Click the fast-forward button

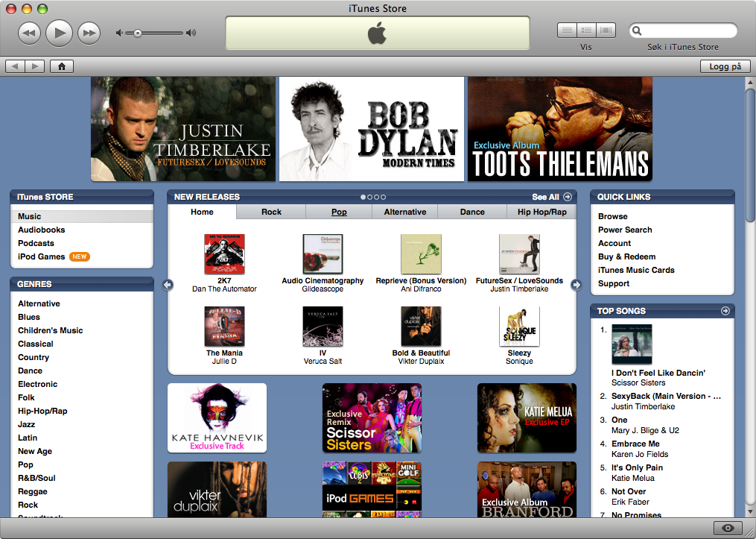[89, 34]
